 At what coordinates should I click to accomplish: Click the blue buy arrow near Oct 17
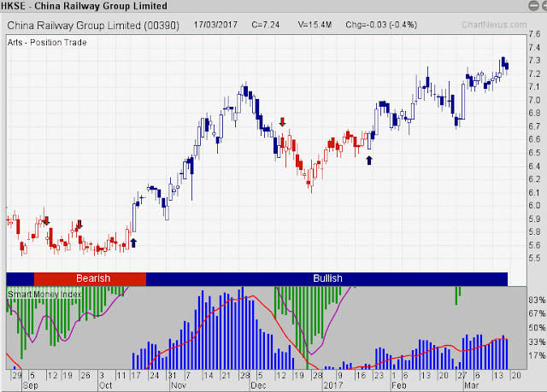point(133,243)
